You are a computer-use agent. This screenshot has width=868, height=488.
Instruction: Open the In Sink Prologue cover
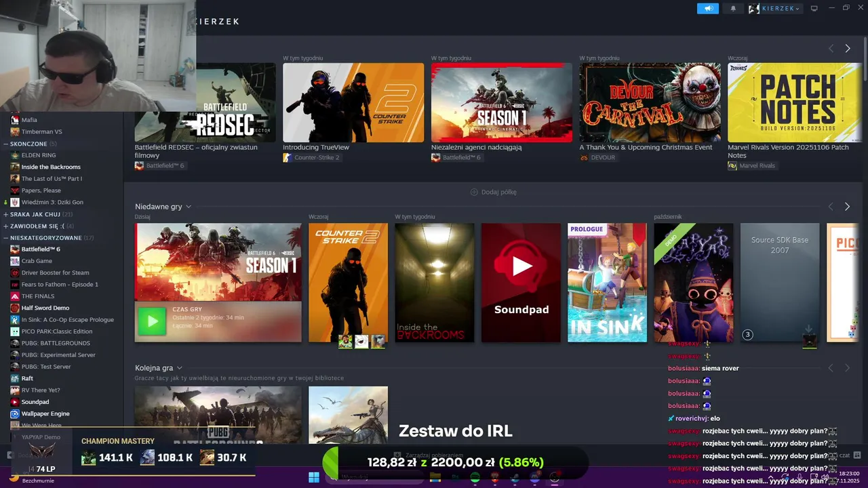(x=607, y=283)
